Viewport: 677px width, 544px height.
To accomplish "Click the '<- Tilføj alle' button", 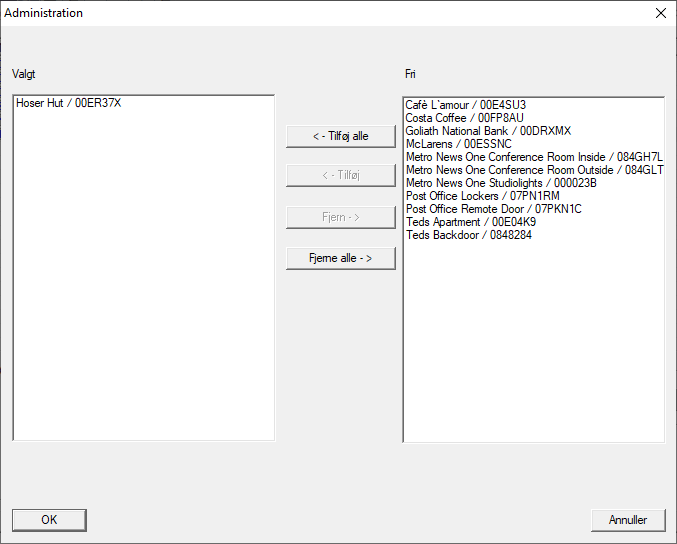I will tap(340, 136).
